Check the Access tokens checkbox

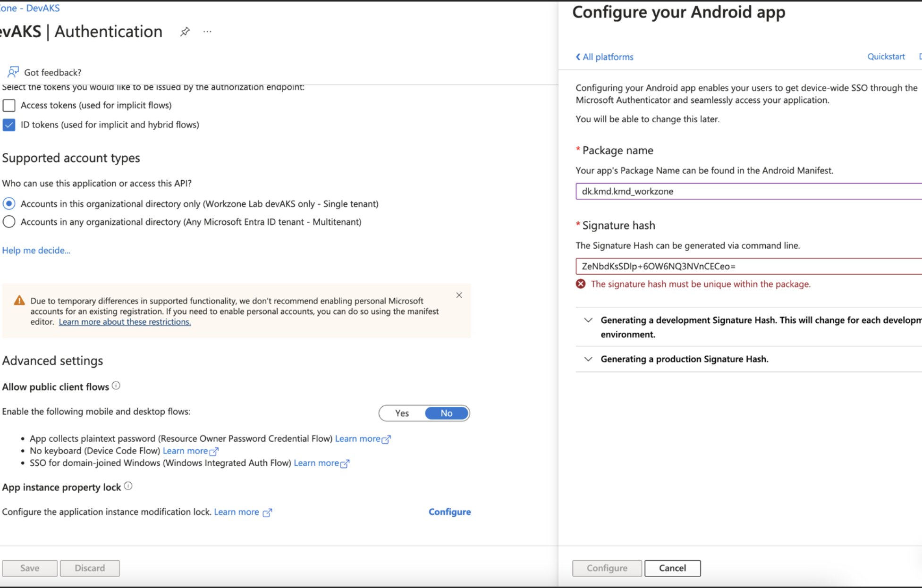(x=9, y=105)
